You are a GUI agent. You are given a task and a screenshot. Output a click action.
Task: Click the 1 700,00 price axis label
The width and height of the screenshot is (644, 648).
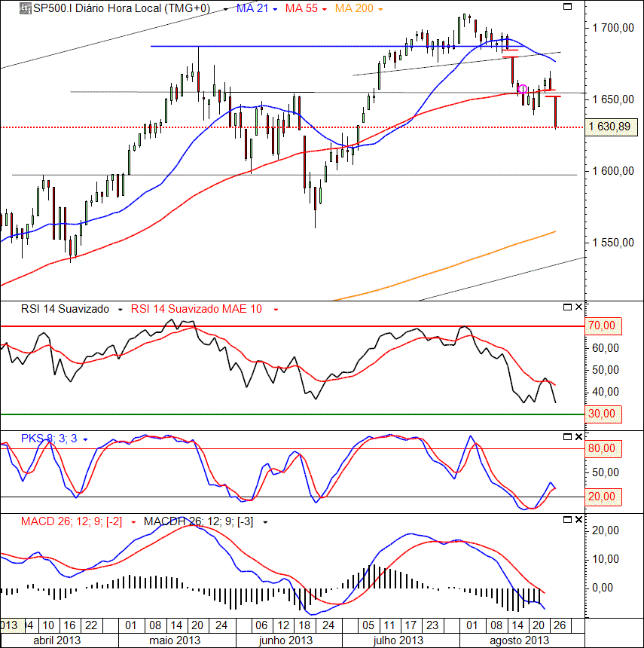[x=613, y=28]
